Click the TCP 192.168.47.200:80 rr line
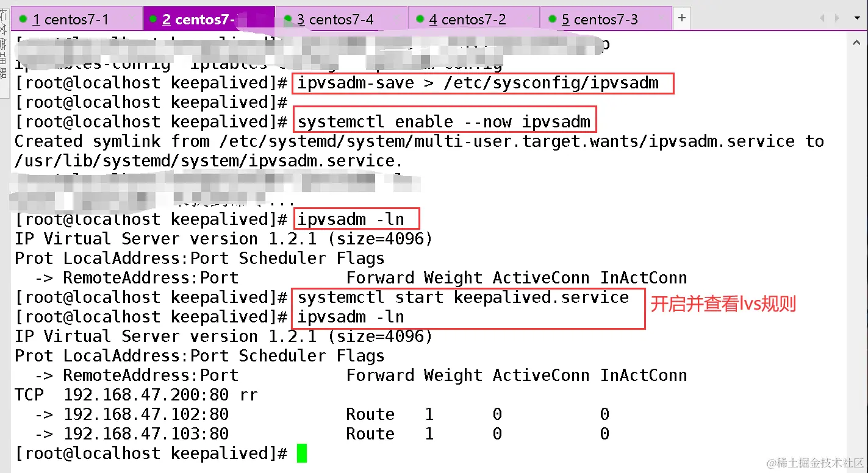Viewport: 868px width, 473px height. pos(136,395)
